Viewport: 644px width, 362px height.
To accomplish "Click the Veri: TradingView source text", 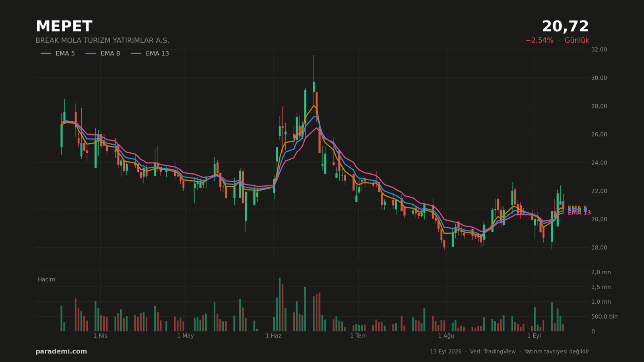I will click(493, 352).
